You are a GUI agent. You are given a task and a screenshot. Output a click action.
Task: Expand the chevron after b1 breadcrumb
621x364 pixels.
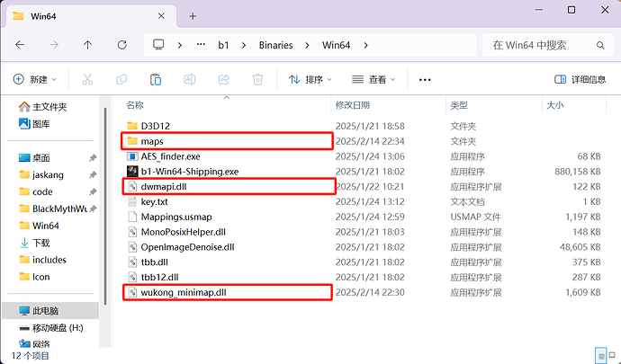pos(244,46)
